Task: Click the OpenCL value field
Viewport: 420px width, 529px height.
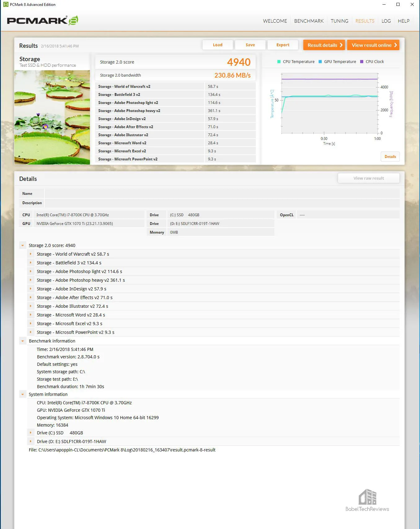Action: tap(348, 215)
